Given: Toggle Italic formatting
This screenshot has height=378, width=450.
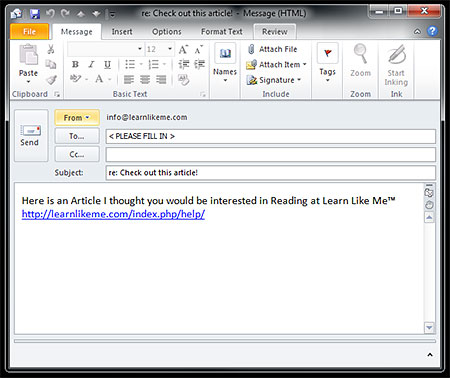Looking at the screenshot, I should (x=91, y=64).
